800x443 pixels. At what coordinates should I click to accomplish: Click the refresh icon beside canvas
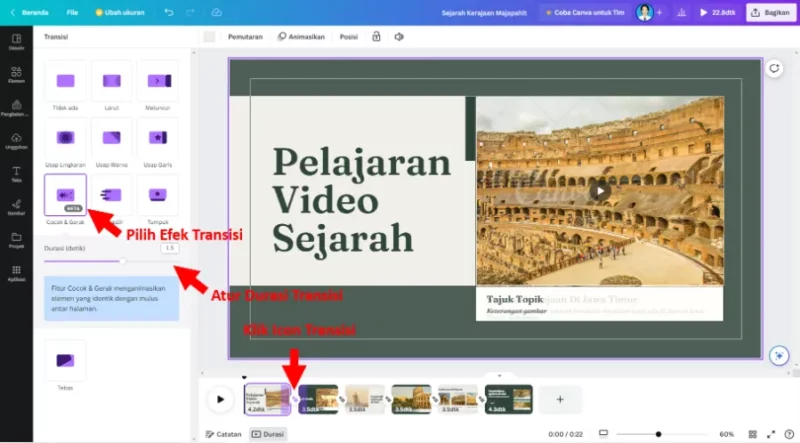(x=774, y=68)
